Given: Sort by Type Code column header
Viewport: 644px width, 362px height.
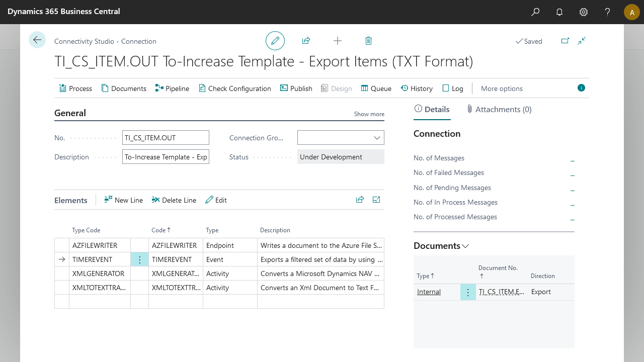Looking at the screenshot, I should pos(86,230).
